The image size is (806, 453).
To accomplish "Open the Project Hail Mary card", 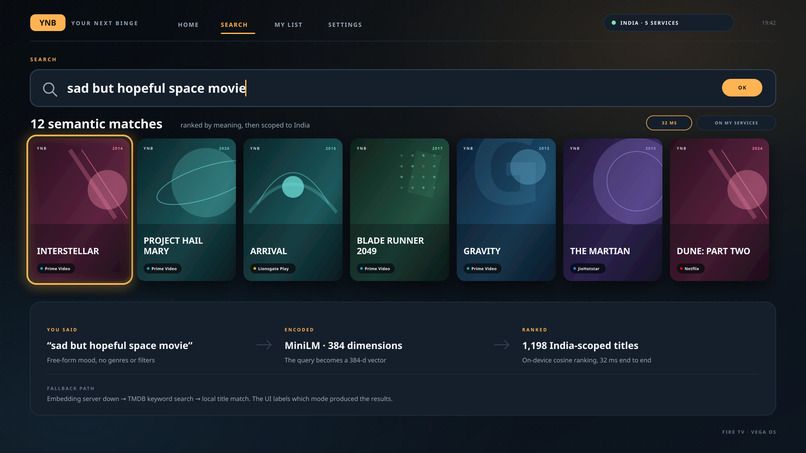I will 186,210.
